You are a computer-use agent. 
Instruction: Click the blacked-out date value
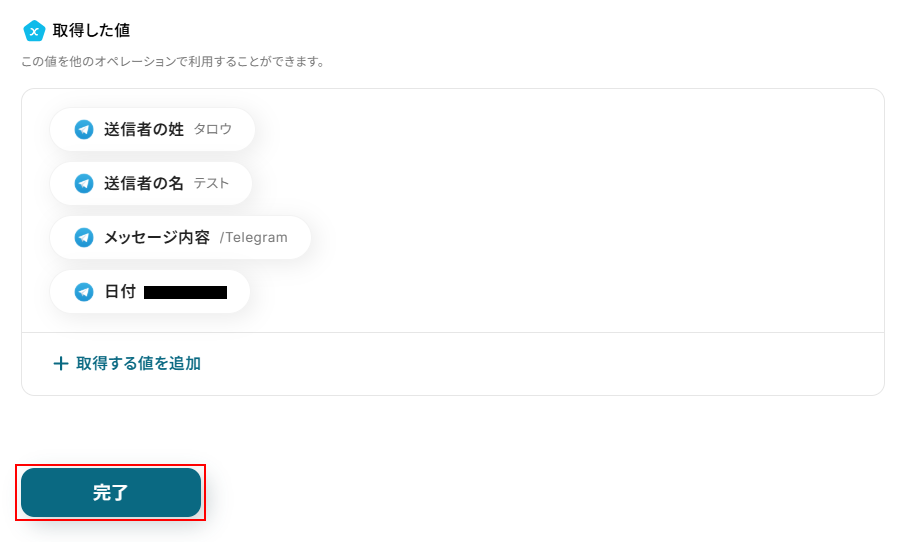185,293
